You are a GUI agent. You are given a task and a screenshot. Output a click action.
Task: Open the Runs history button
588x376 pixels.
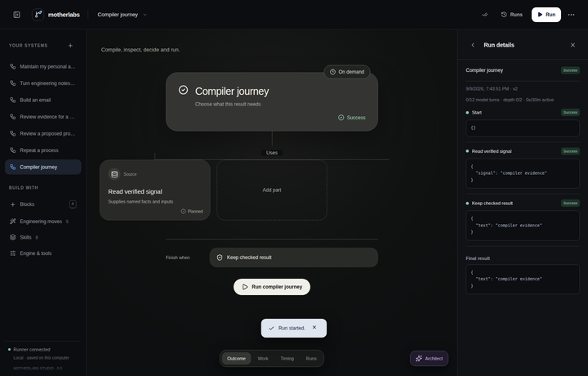pos(512,15)
